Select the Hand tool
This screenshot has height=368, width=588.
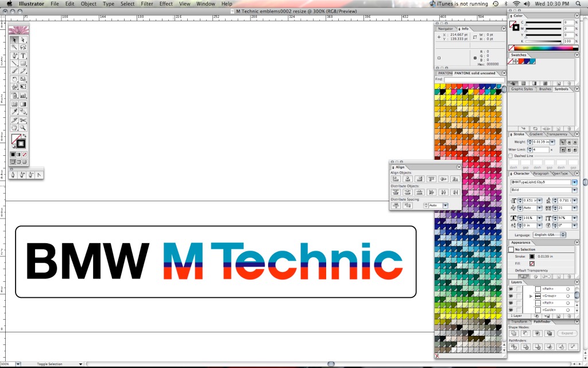(x=14, y=128)
